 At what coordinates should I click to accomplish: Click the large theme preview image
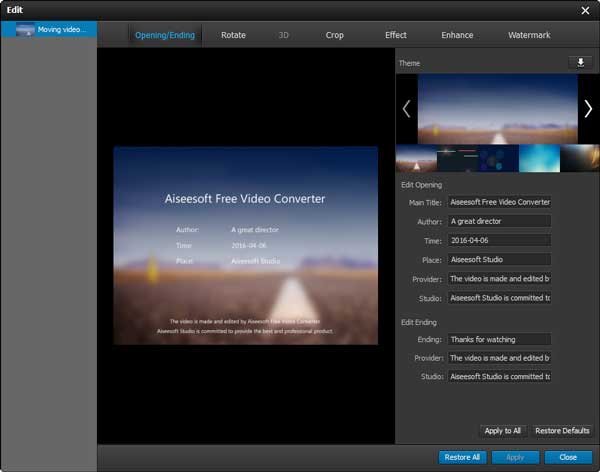click(497, 109)
